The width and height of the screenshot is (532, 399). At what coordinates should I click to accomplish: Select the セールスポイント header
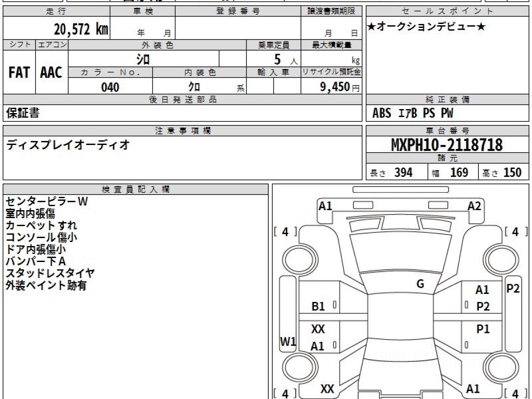tap(447, 12)
